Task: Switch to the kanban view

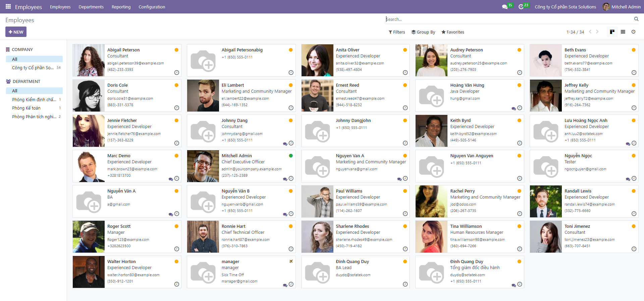Action: click(x=612, y=32)
